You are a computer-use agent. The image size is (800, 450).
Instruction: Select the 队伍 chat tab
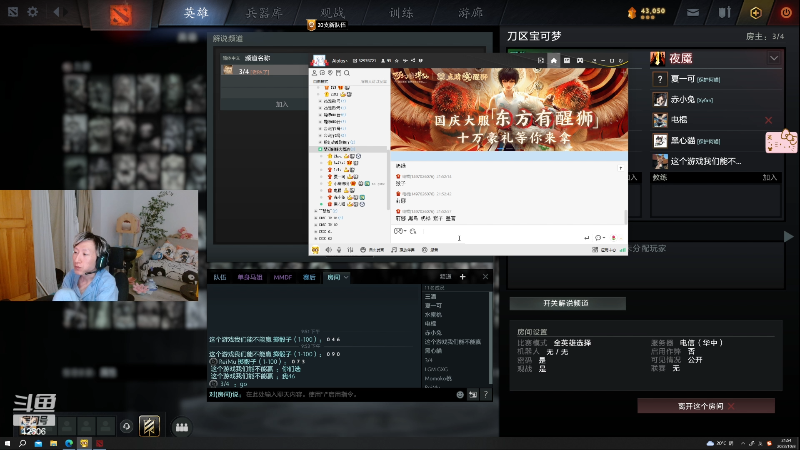(220, 277)
